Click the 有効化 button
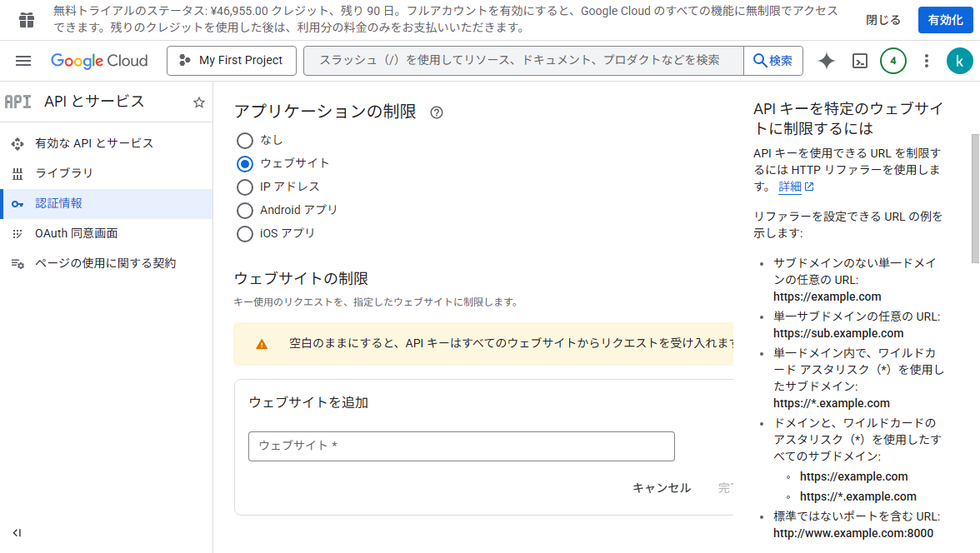 (945, 20)
